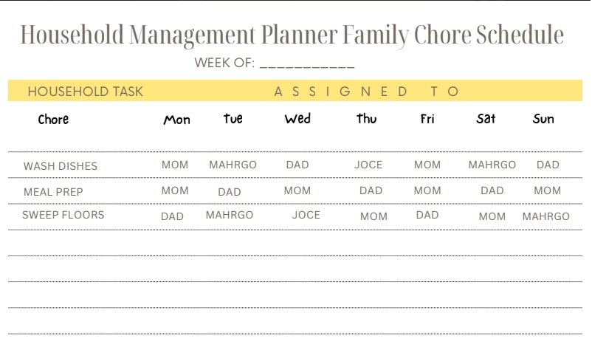Select JOCE in Sweep Floors Wednesday cell
Screen dimensions: 592x364
306,215
